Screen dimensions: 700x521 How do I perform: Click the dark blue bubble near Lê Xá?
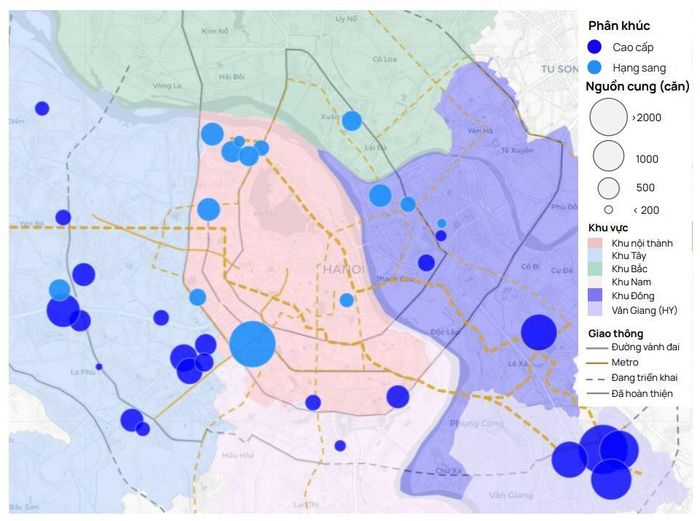point(539,332)
